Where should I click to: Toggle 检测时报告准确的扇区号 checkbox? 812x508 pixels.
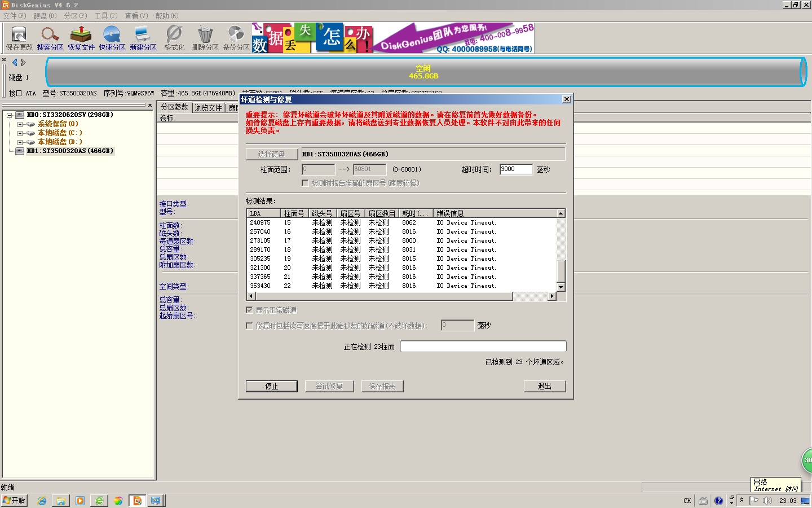[x=305, y=183]
